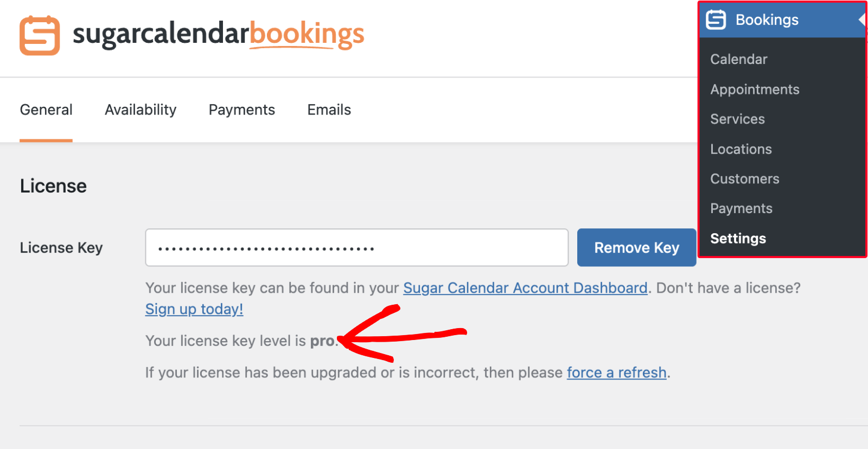Open the Locations sidebar entry
Viewport: 868px width, 449px height.
pyautogui.click(x=740, y=149)
